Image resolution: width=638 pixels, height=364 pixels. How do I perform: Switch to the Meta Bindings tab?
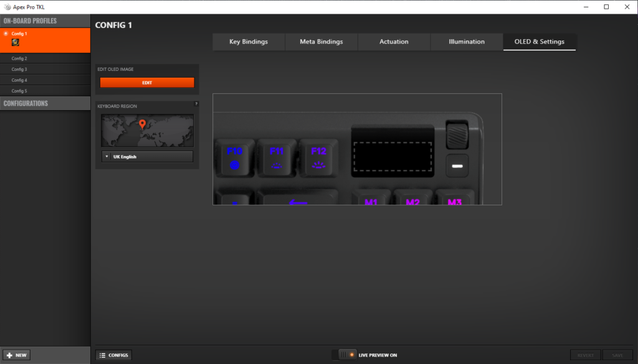click(321, 42)
